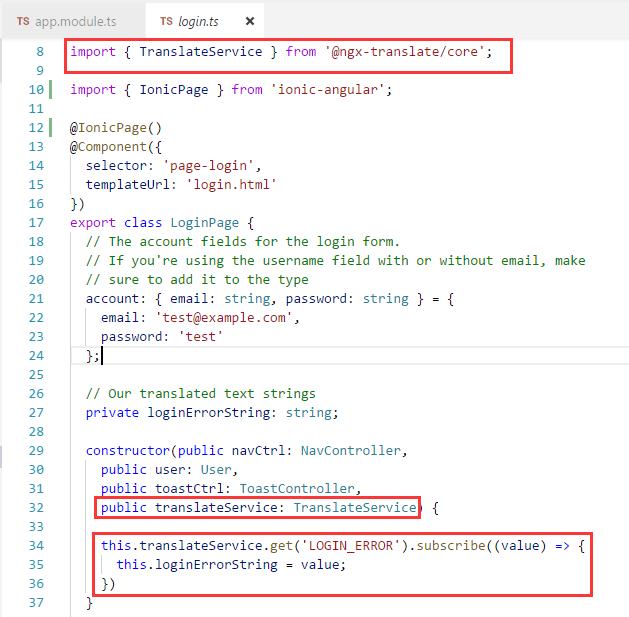Click 'IonicPage' in the line 10 import
629x617 pixels.
174,90
